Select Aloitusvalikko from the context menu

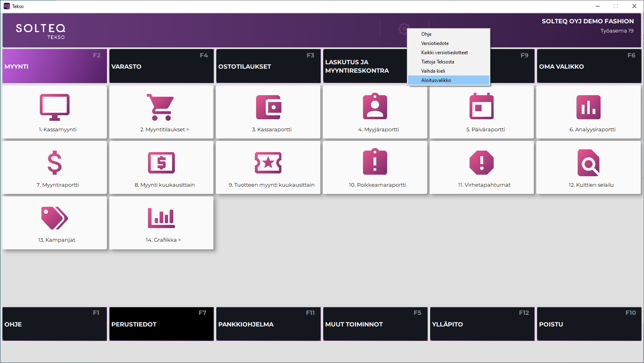[436, 80]
